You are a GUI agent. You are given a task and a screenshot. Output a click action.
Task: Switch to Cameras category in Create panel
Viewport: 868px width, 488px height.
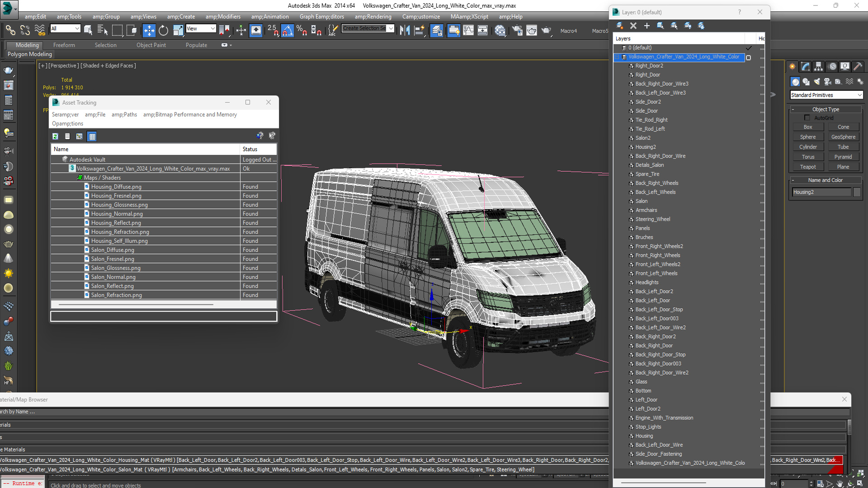click(828, 82)
